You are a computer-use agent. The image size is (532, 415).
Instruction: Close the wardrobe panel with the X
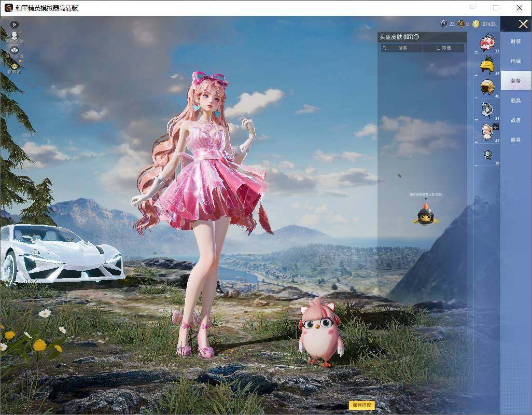[523, 24]
